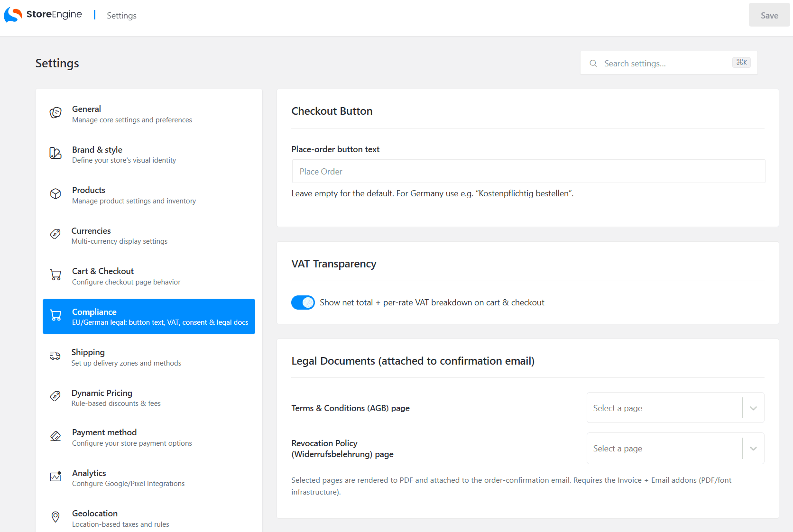The image size is (793, 532).
Task: Expand the Revocation Policy dropdown chevron
Action: click(x=753, y=449)
